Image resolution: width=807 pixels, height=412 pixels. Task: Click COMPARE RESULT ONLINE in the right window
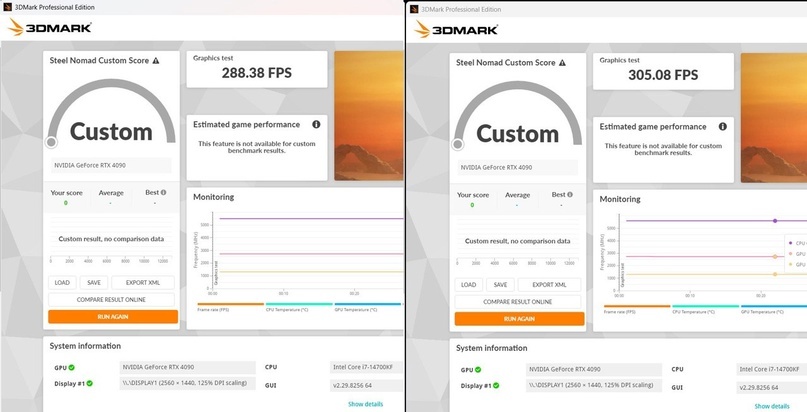click(518, 301)
